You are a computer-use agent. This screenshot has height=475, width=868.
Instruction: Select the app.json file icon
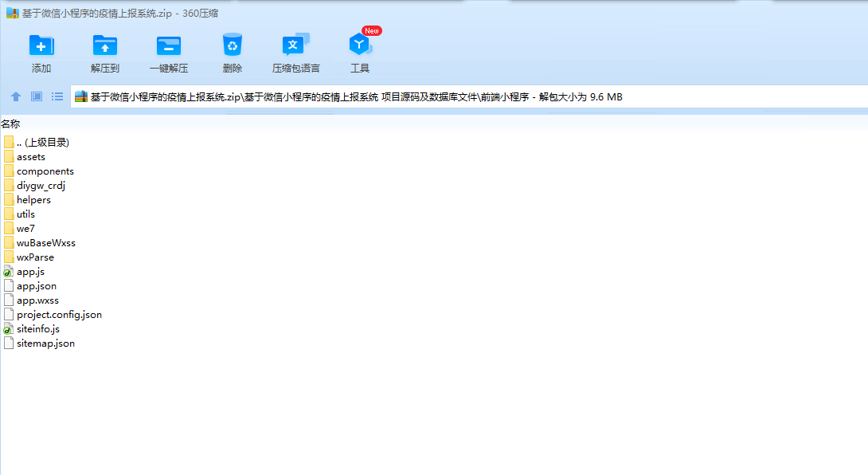(8, 286)
